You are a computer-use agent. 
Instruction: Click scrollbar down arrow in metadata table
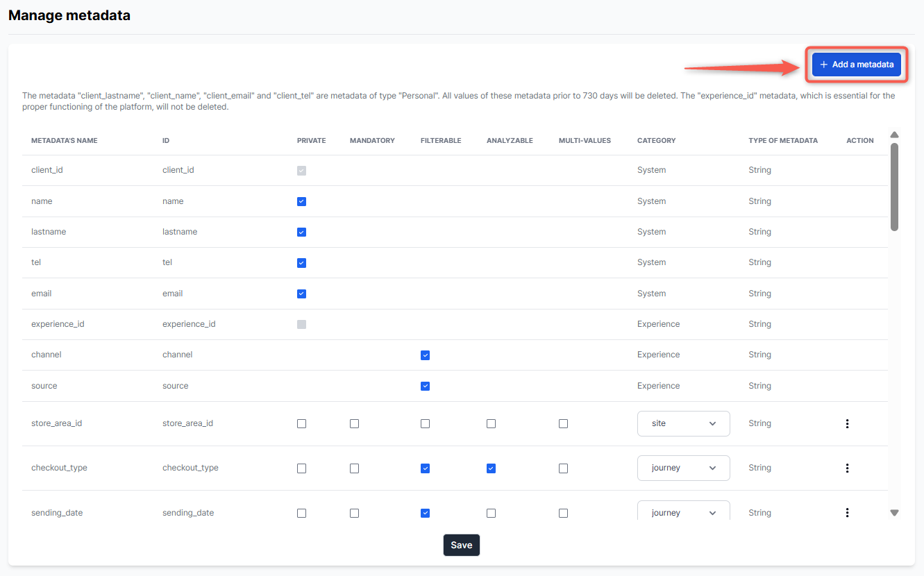(x=894, y=513)
